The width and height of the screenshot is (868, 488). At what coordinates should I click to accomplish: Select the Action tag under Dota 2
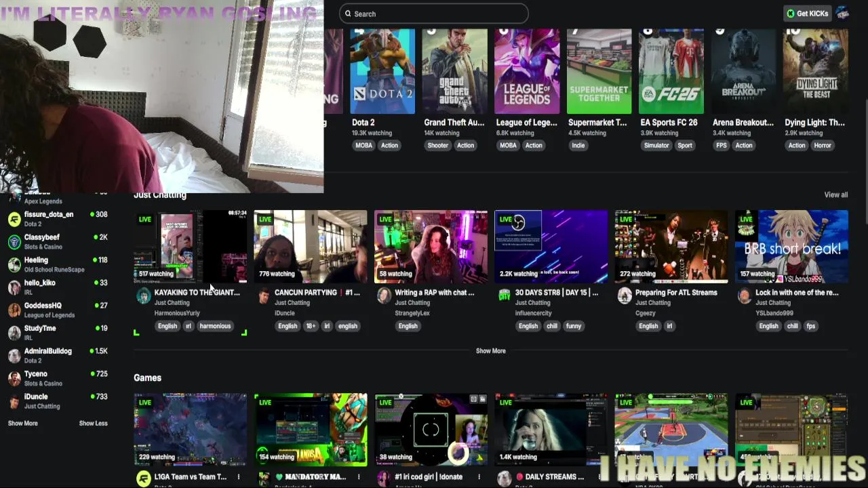[389, 145]
